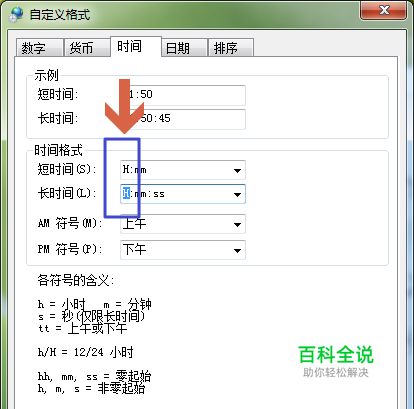Click the 长时间(L): label
The width and height of the screenshot is (414, 409).
pos(67,193)
